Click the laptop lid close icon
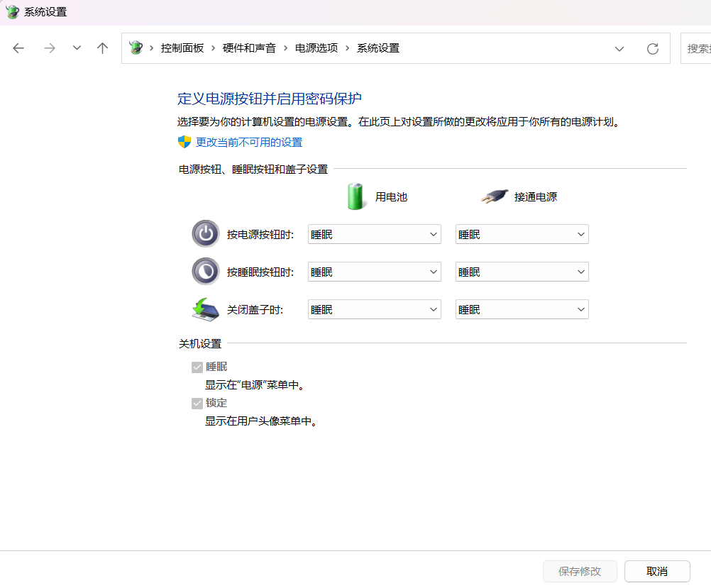The width and height of the screenshot is (711, 588). [205, 309]
